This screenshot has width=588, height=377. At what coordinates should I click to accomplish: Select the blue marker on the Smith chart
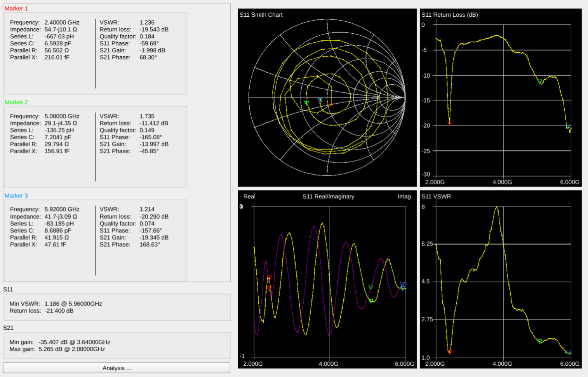click(x=320, y=100)
